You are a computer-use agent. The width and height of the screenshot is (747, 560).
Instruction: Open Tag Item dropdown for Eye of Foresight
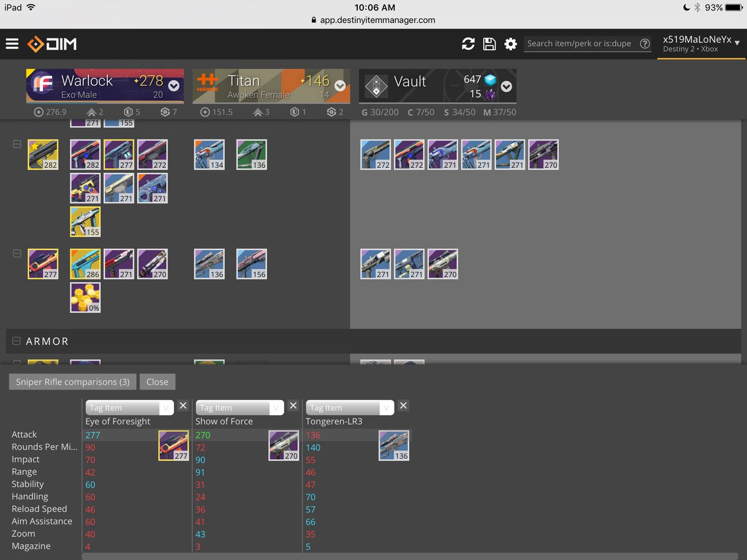(x=129, y=408)
